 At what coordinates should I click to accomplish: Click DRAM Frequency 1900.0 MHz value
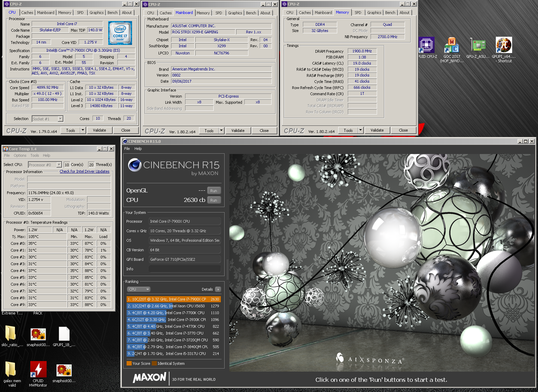coord(362,51)
